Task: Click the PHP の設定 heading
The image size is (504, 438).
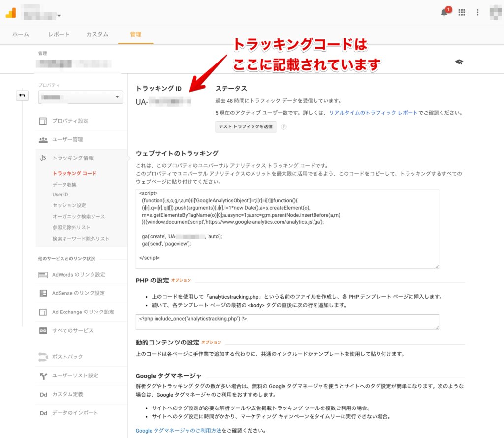Action: (152, 281)
